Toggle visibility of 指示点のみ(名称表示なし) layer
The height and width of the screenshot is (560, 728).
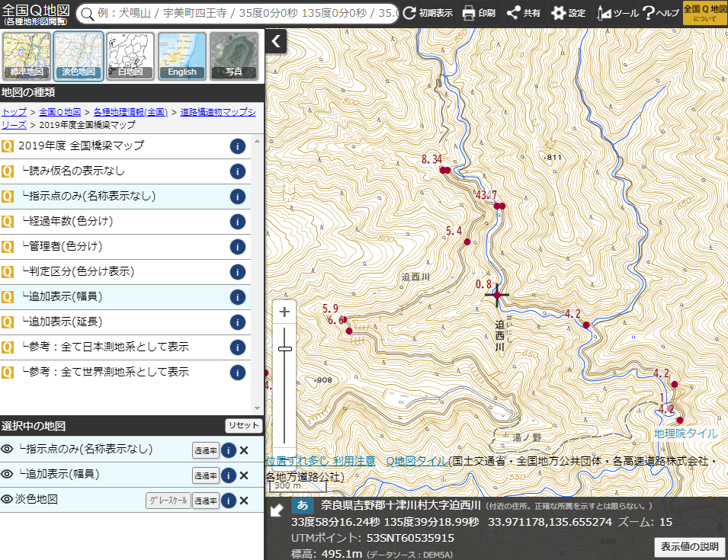point(8,450)
